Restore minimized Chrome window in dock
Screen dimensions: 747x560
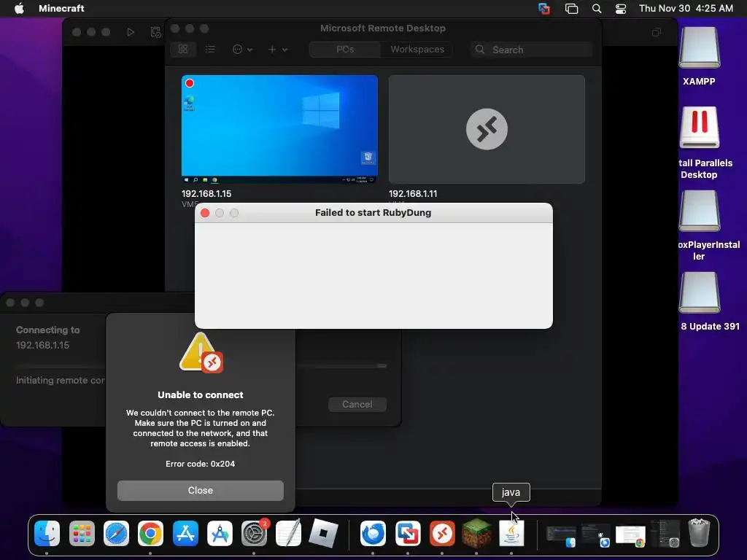coord(630,535)
